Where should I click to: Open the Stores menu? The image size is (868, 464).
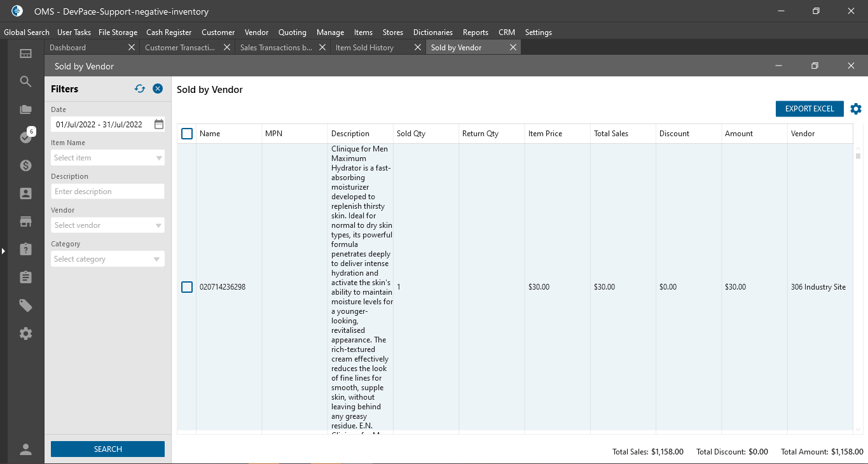[393, 32]
